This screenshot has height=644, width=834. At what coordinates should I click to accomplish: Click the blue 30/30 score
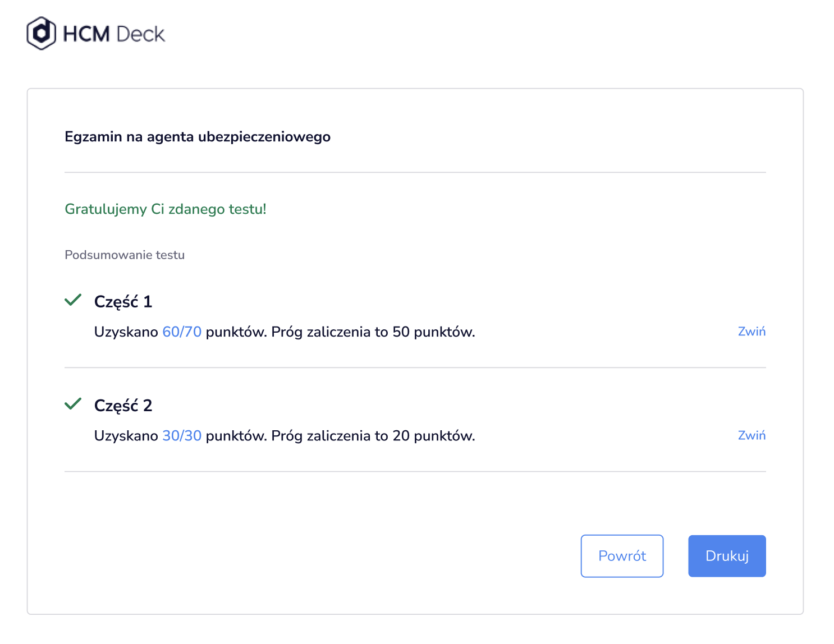click(x=182, y=436)
